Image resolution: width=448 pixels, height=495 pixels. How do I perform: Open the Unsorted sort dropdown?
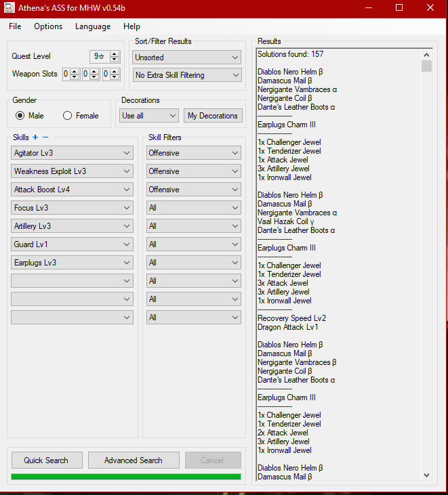[x=186, y=58]
